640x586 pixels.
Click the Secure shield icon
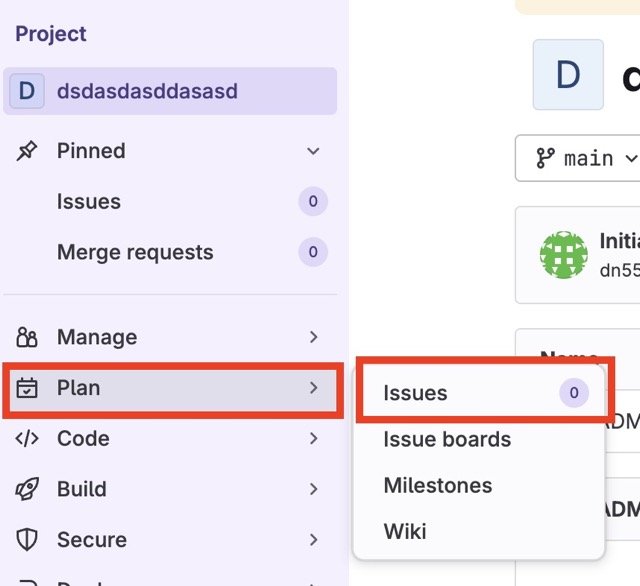click(27, 540)
